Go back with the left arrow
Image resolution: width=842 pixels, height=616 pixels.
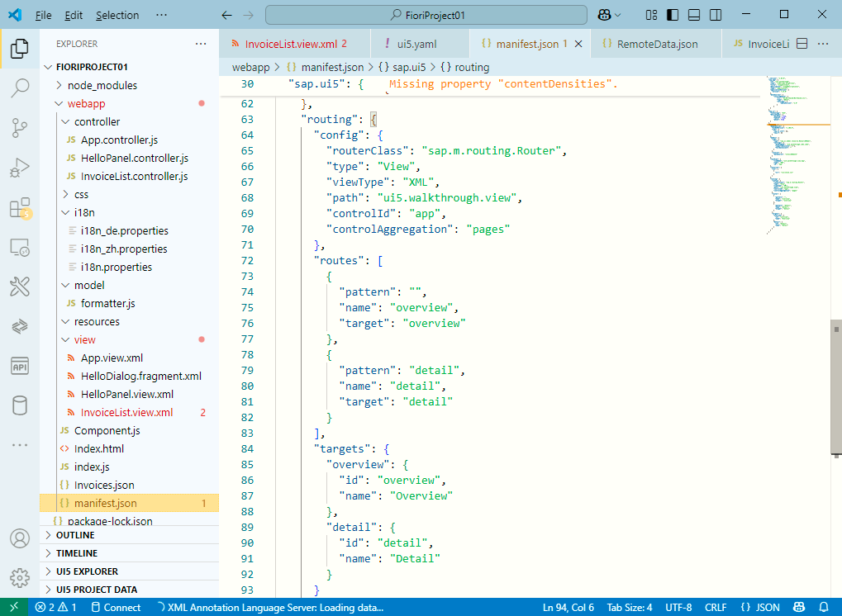coord(226,15)
